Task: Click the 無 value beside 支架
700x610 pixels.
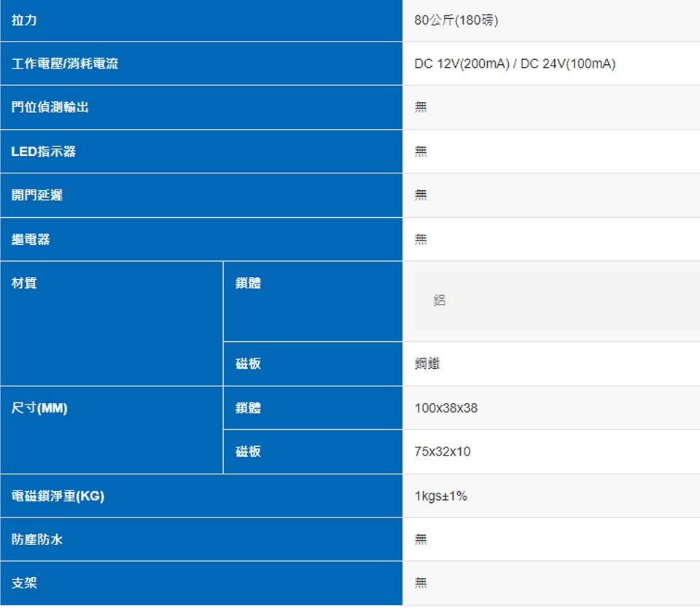Action: pos(421,583)
